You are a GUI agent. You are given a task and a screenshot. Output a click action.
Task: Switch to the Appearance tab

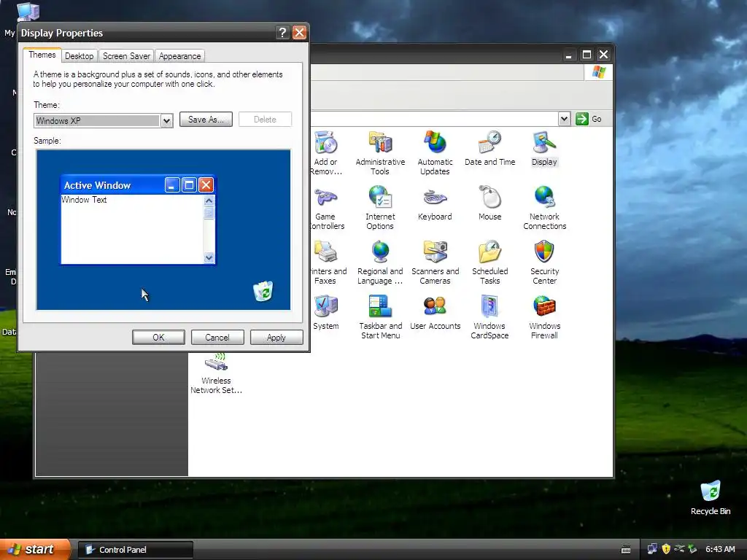pos(179,56)
